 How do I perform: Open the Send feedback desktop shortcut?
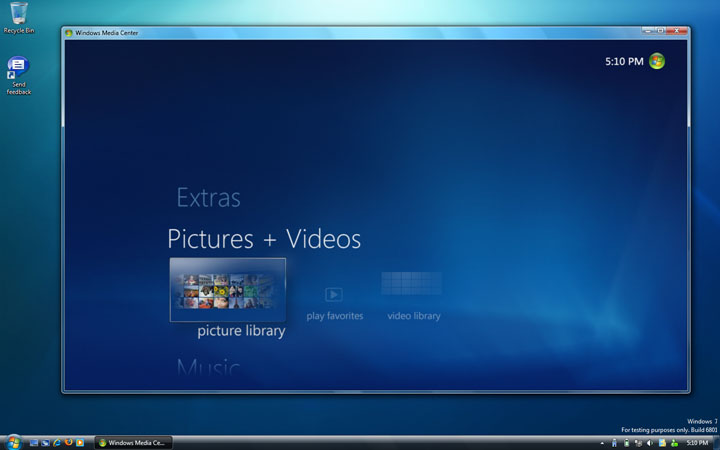click(19, 76)
